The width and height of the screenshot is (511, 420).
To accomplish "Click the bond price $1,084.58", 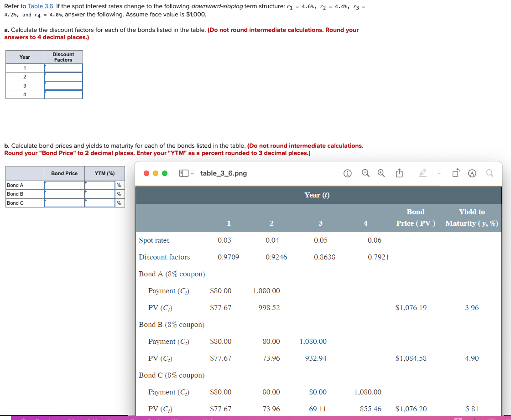I will pyautogui.click(x=411, y=358).
